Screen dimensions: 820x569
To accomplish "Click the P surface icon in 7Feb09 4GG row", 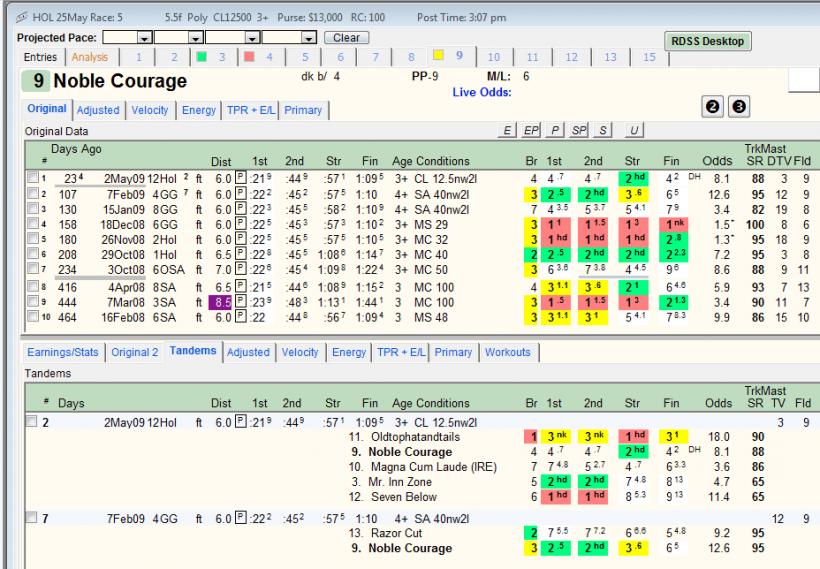I will coord(241,194).
